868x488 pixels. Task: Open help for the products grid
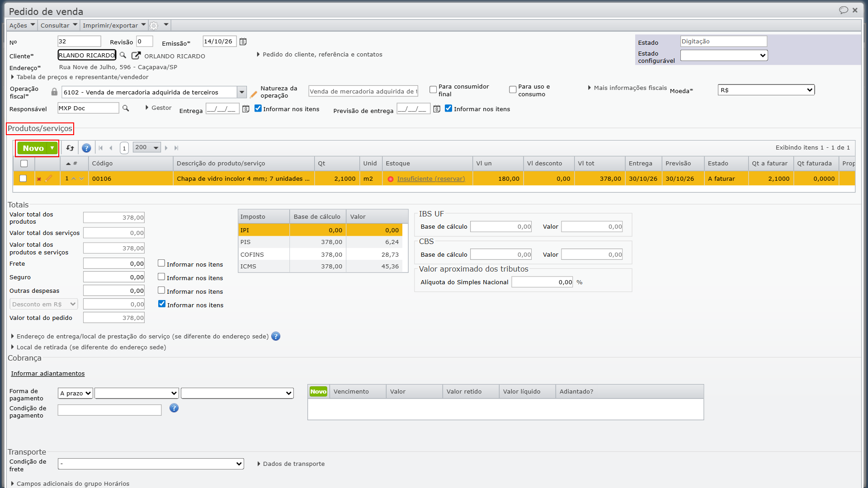point(86,148)
